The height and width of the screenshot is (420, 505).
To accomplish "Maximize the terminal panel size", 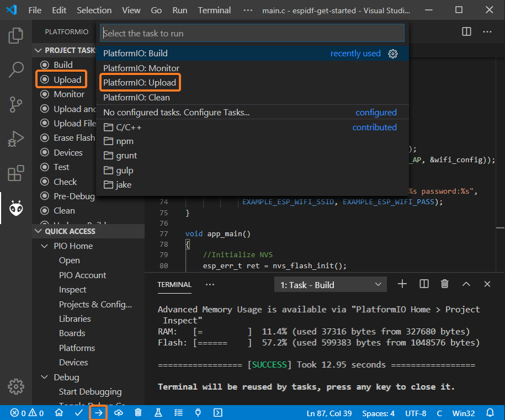I will coord(466,284).
